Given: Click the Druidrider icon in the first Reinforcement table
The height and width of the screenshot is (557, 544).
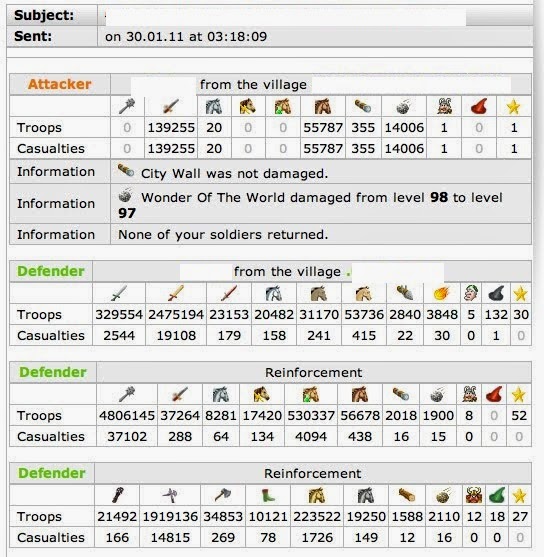Looking at the screenshot, I should click(x=311, y=394).
